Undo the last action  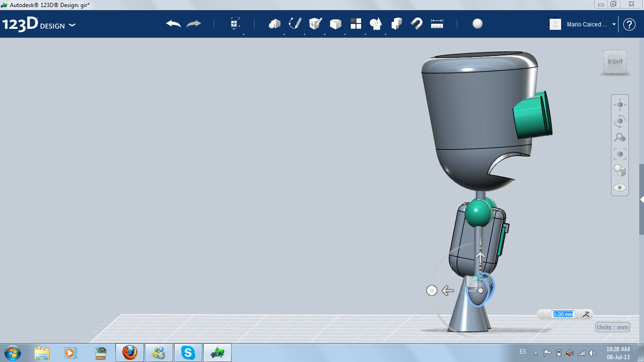tap(173, 24)
